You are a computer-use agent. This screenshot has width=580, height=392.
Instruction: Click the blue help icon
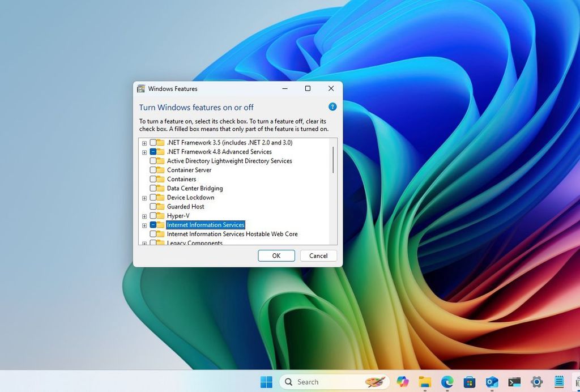pos(332,106)
